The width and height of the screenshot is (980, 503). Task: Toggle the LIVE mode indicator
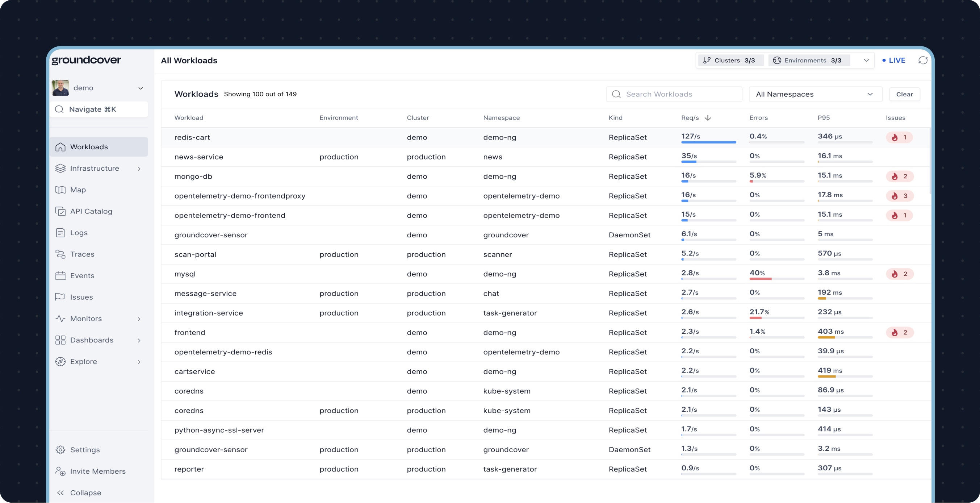(894, 61)
